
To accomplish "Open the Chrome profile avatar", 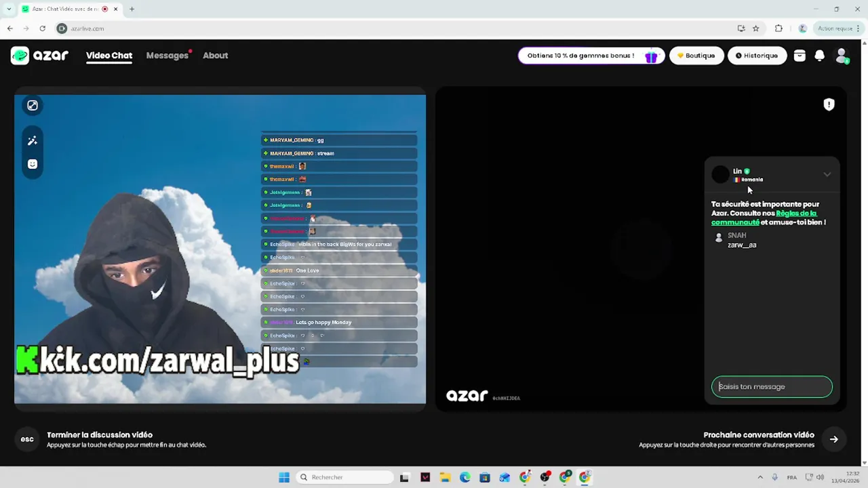I will click(803, 28).
